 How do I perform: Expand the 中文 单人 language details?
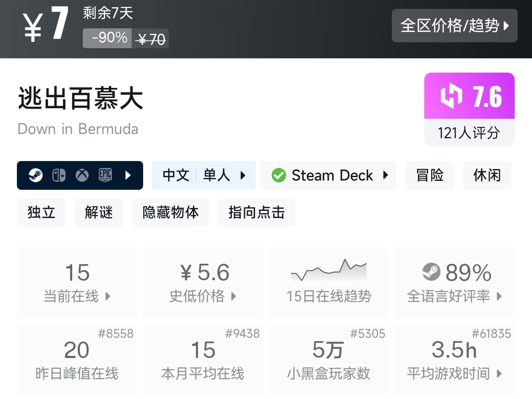pos(204,175)
